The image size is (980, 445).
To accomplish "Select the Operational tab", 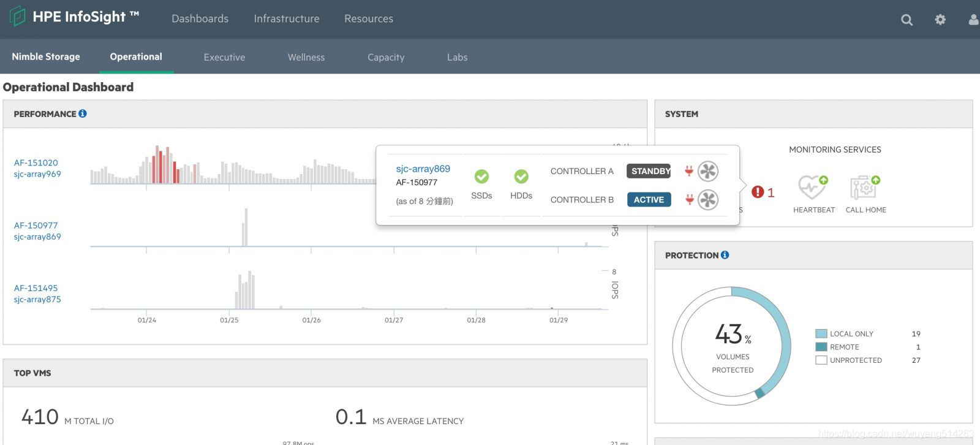I will pos(136,56).
